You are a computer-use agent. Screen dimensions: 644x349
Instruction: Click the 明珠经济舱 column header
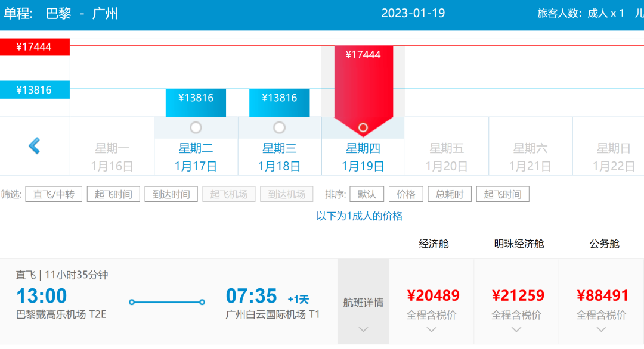point(519,244)
